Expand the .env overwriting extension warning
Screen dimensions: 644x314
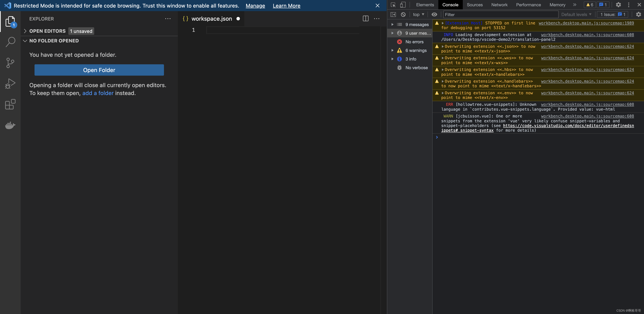point(442,93)
